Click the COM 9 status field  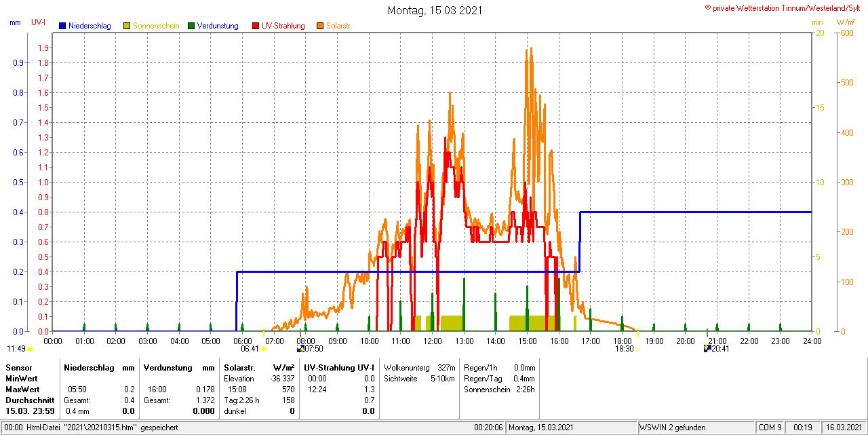770,428
